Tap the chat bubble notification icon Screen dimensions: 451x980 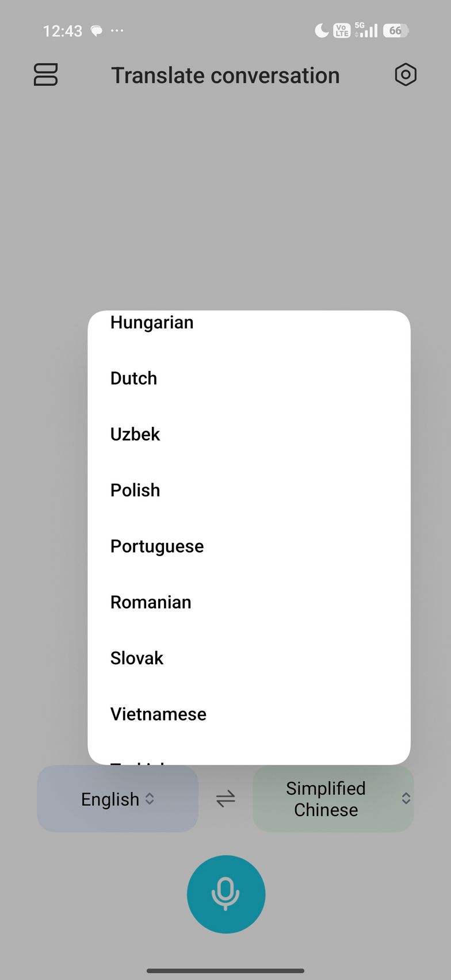97,31
